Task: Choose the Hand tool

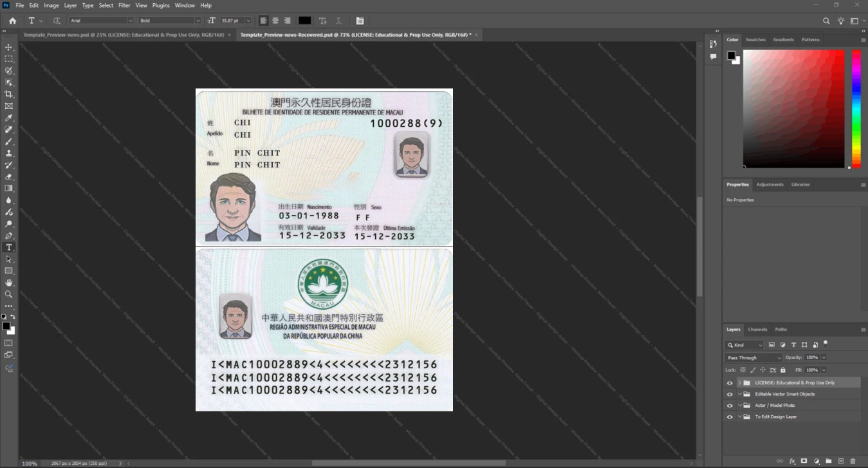Action: pos(8,283)
